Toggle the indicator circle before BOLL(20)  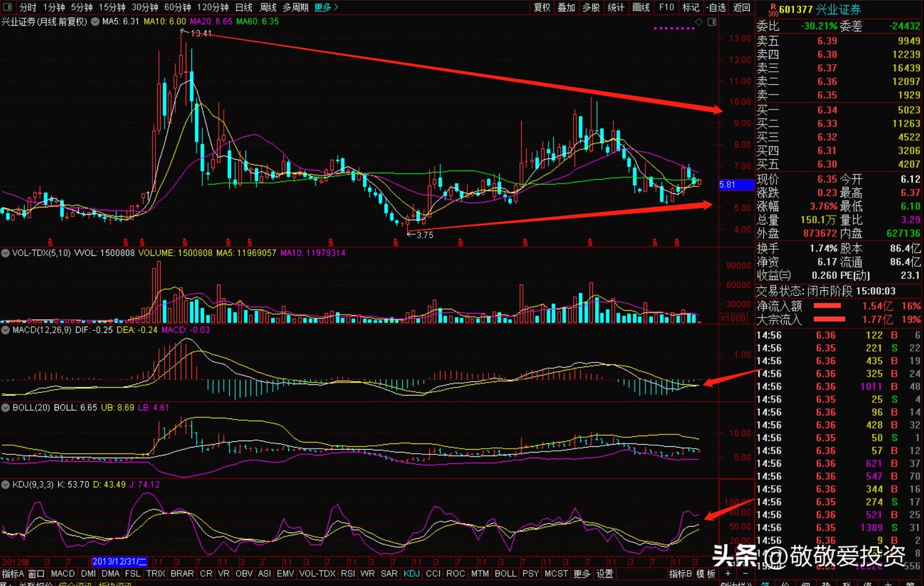[x=5, y=408]
